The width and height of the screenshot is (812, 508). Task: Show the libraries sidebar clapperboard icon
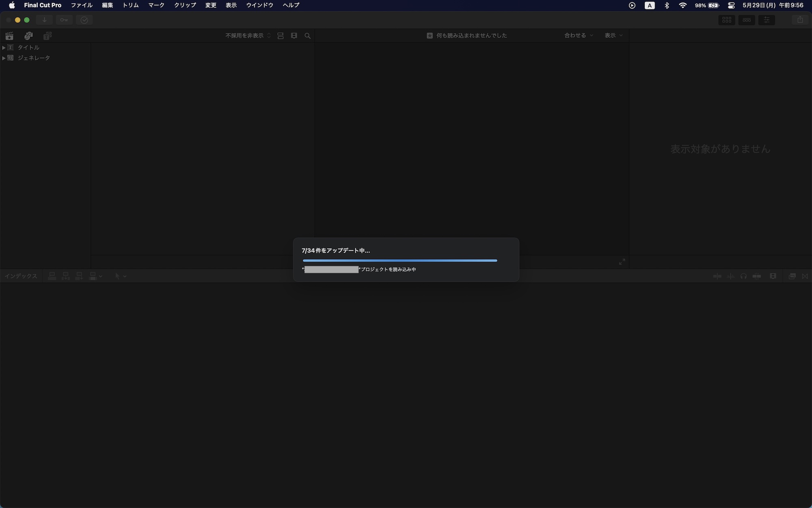(9, 36)
